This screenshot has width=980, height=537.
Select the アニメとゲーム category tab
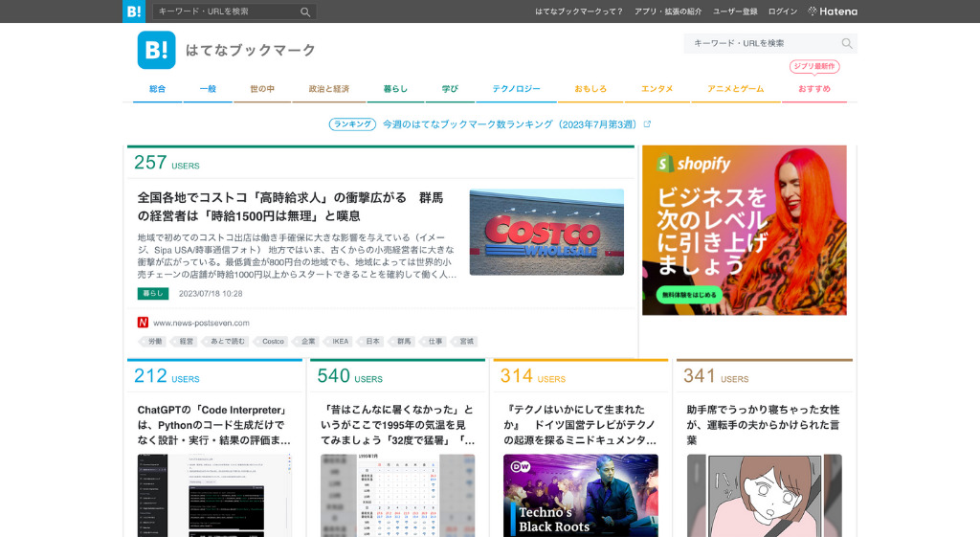tap(735, 89)
